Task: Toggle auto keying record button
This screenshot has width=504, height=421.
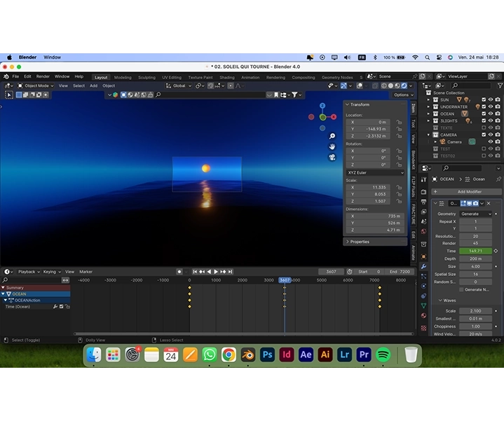Action: [179, 272]
